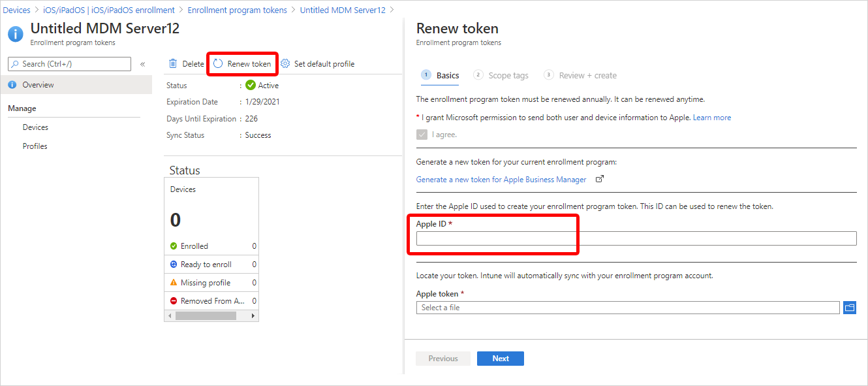868x386 pixels.
Task: Click left arrow of status list scrollbar
Action: point(169,315)
